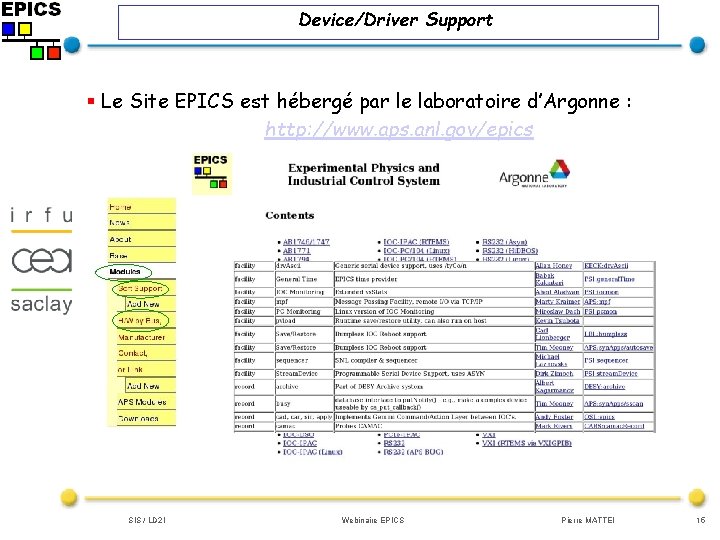
Task: Open the LBL:bumpless link
Action: pos(606,334)
